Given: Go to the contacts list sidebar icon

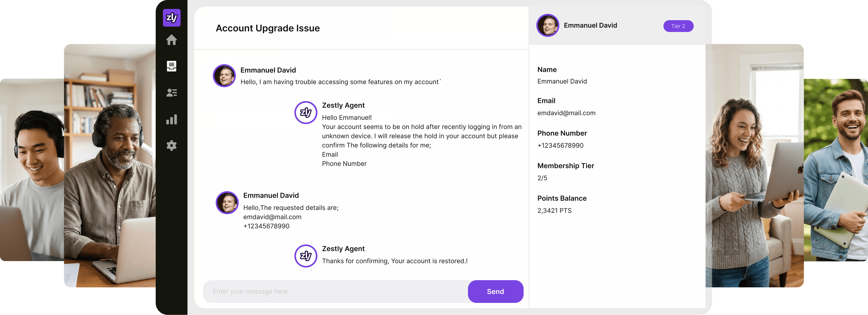Looking at the screenshot, I should 172,93.
